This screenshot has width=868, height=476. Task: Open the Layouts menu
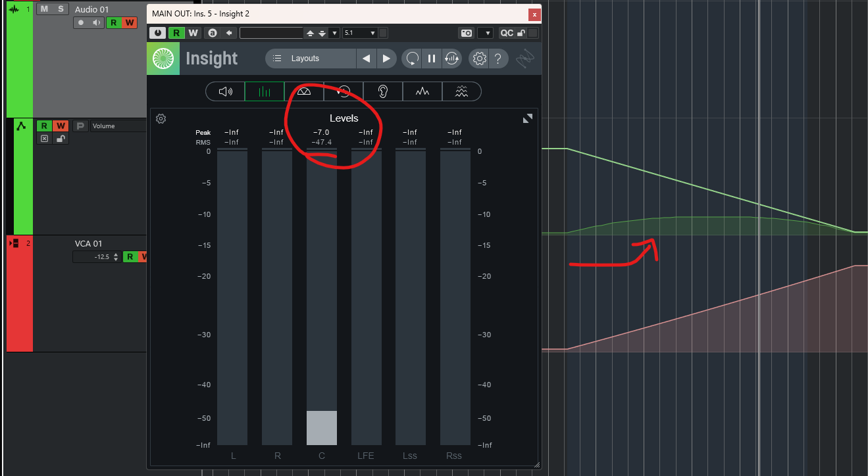click(311, 59)
